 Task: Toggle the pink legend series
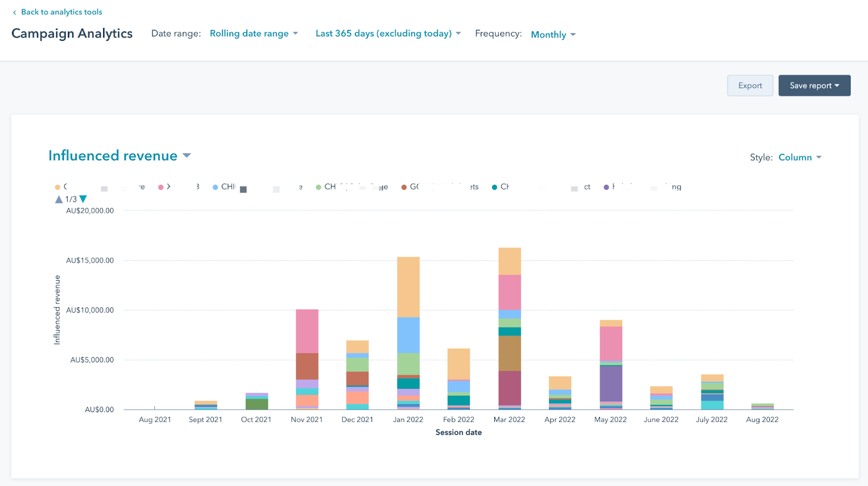point(161,187)
